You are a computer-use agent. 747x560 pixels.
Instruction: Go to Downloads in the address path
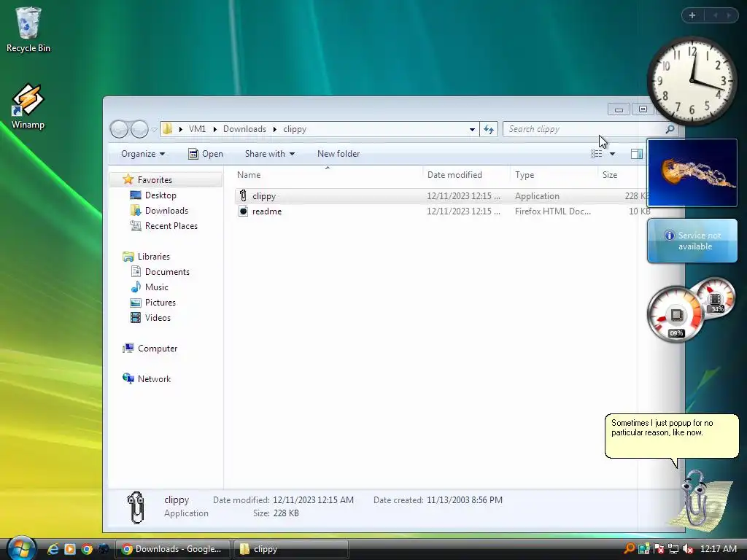pos(244,129)
